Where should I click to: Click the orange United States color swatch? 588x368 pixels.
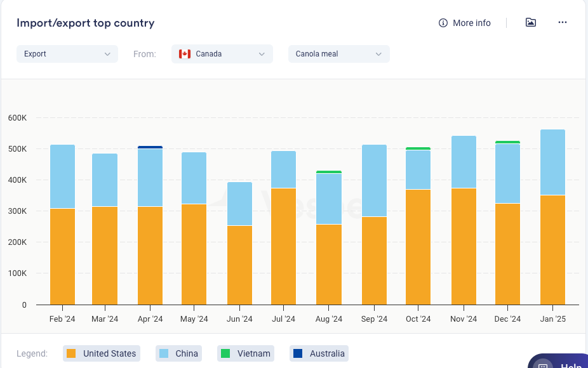pyautogui.click(x=71, y=353)
